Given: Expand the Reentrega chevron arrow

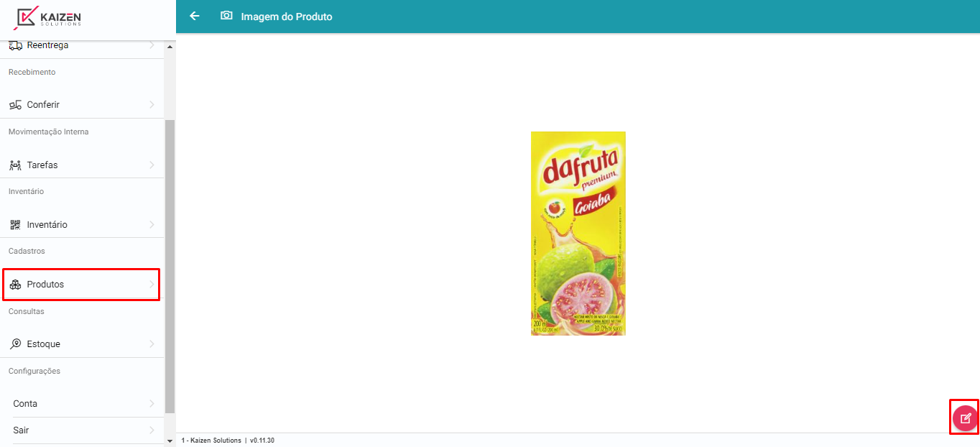Looking at the screenshot, I should coord(152,45).
